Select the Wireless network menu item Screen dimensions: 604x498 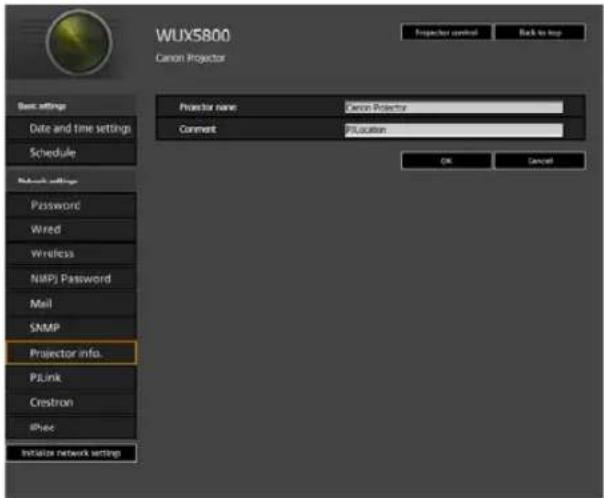click(x=71, y=254)
